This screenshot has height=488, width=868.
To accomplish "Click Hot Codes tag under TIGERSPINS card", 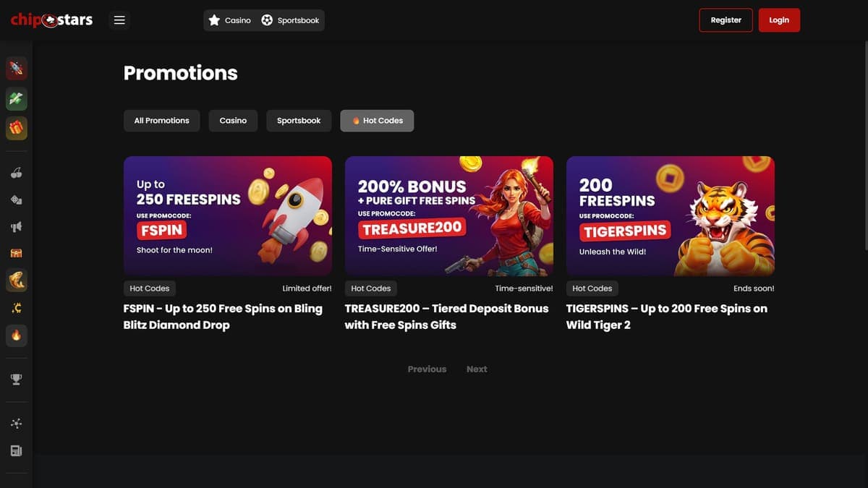I will (592, 288).
